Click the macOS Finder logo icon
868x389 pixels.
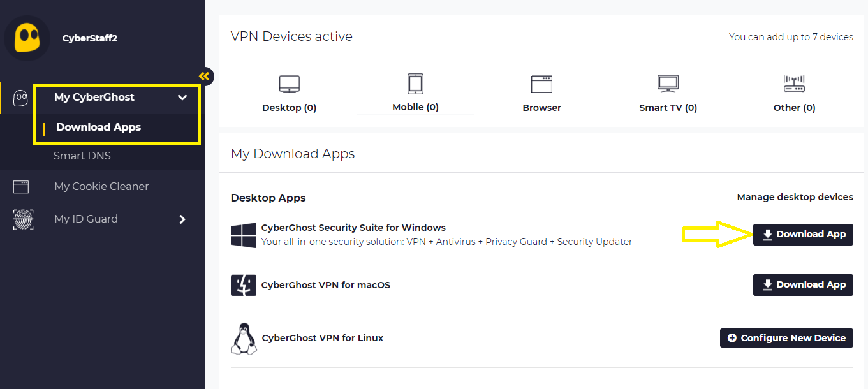pos(243,285)
